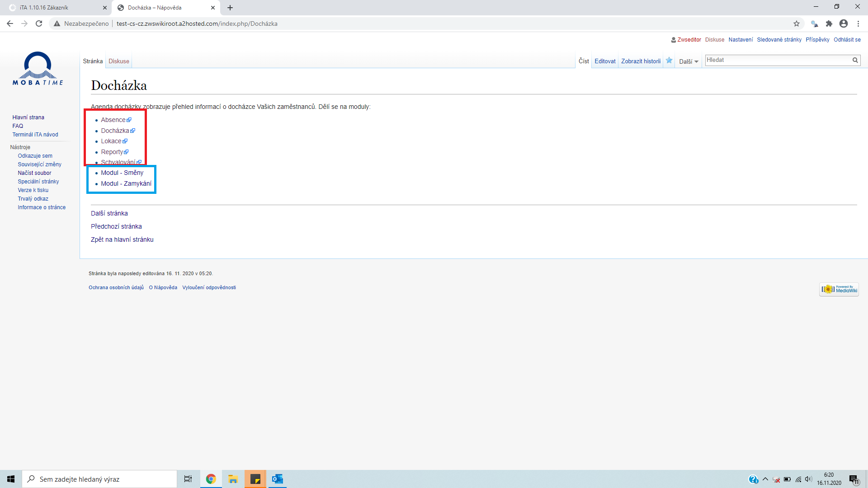868x488 pixels.
Task: Switch to iTA 1.10.16 Zákazník browser tab
Action: click(54, 8)
